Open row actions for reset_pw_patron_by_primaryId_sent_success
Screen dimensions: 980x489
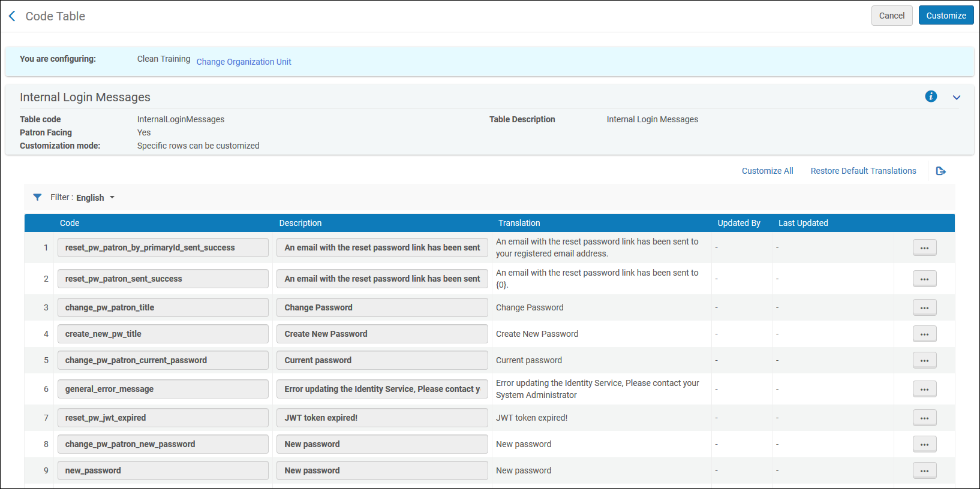[x=924, y=247]
